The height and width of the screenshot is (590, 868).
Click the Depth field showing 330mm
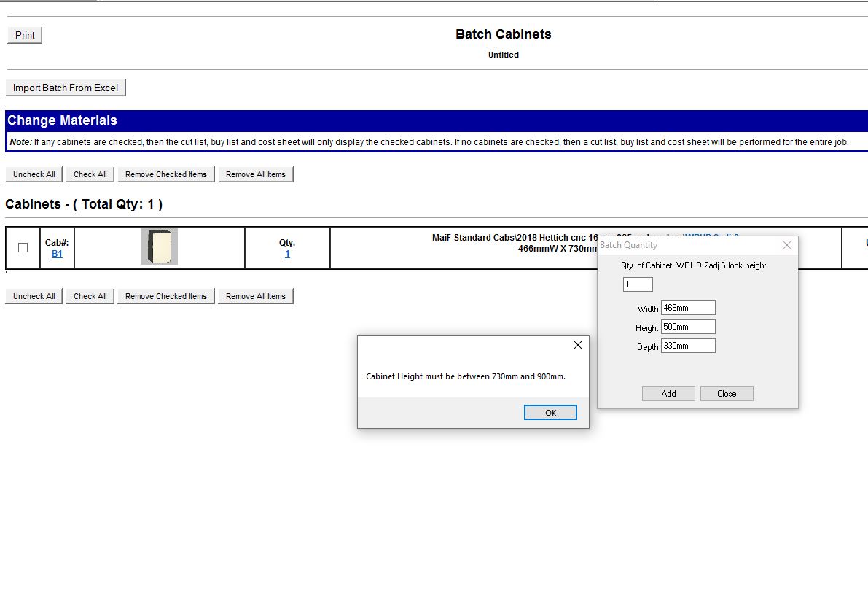tap(688, 346)
